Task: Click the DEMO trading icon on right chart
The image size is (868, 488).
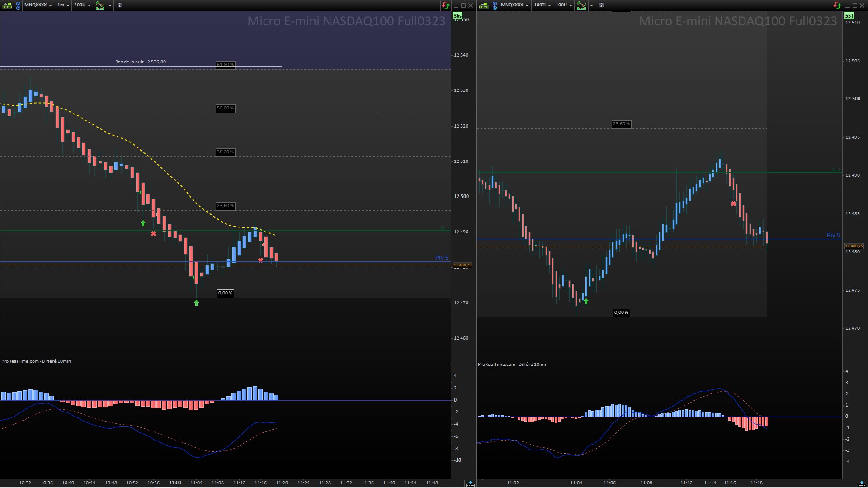Action: [x=484, y=5]
